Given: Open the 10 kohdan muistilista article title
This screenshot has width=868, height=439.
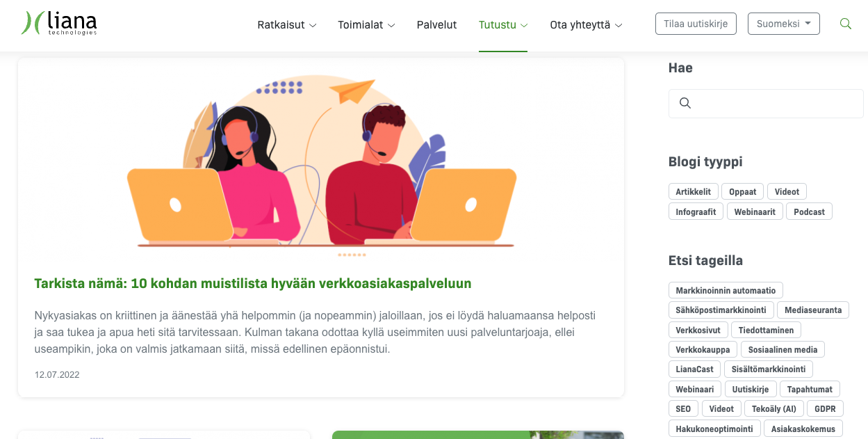Looking at the screenshot, I should click(253, 283).
